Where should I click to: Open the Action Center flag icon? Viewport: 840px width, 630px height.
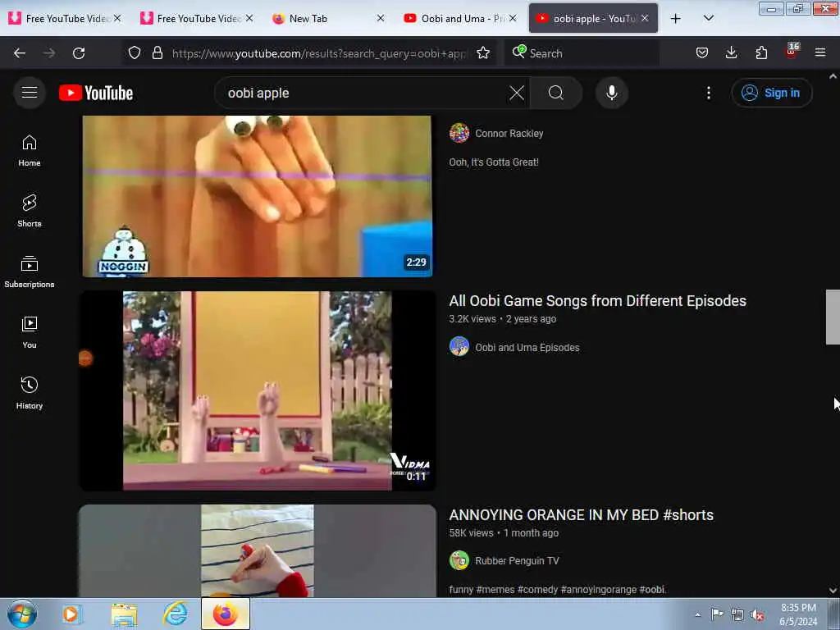pos(717,614)
